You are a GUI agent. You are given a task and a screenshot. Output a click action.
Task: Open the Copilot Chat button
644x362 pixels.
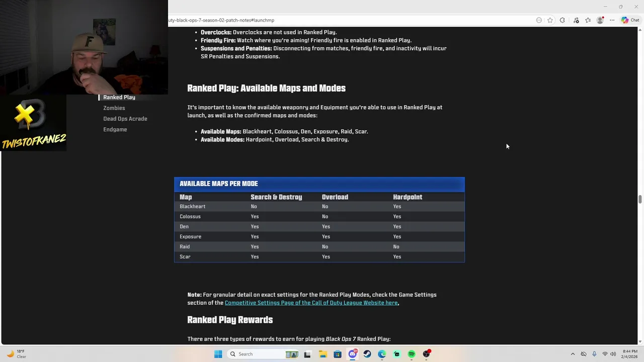click(630, 20)
